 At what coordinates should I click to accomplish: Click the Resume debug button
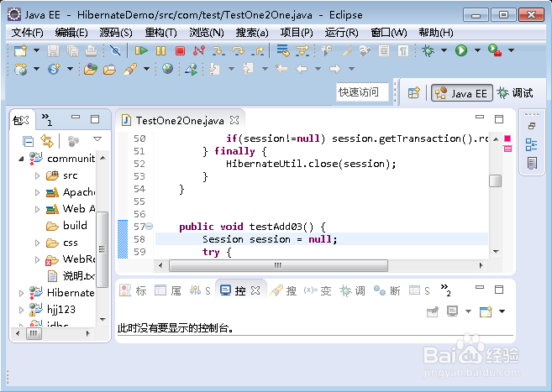coord(141,51)
